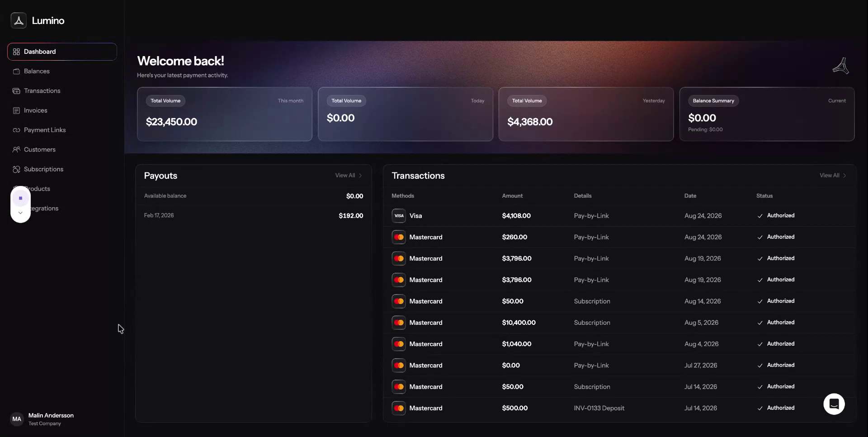Open Transactions from the sidebar
This screenshot has height=437, width=868.
pyautogui.click(x=62, y=90)
